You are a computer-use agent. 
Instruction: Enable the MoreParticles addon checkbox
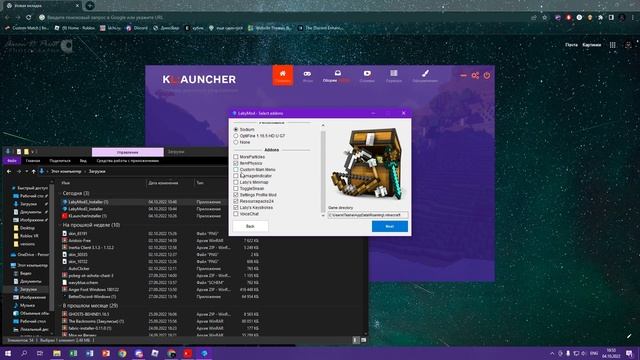(236, 157)
